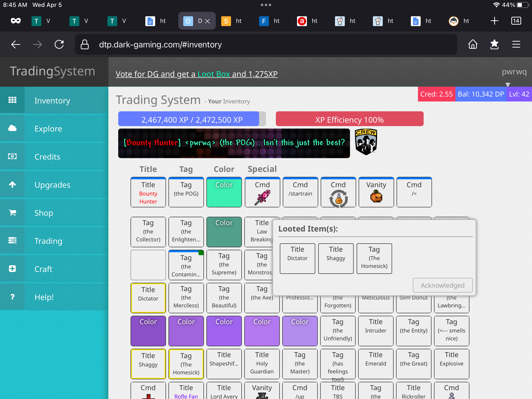Click the site lock icon in address bar

coord(85,45)
